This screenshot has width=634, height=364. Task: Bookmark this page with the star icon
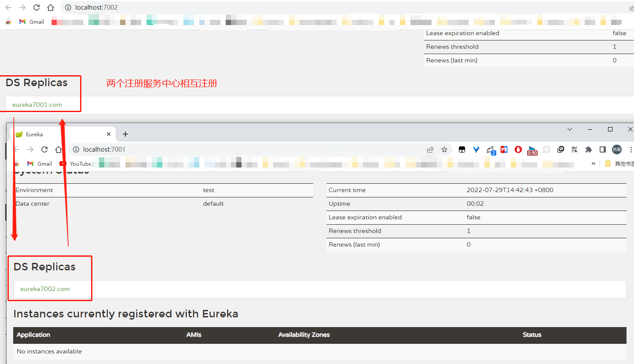(444, 149)
